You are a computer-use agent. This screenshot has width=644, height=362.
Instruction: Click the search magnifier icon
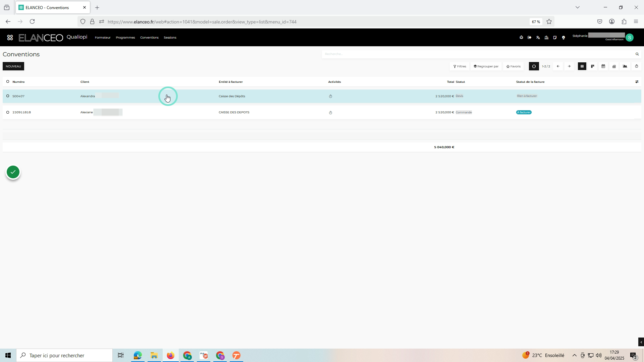click(x=637, y=54)
